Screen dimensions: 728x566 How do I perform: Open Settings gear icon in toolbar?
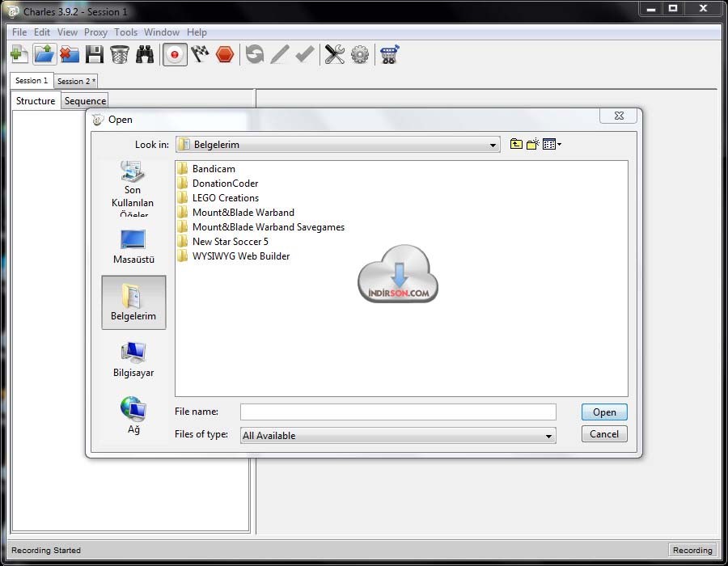click(360, 55)
